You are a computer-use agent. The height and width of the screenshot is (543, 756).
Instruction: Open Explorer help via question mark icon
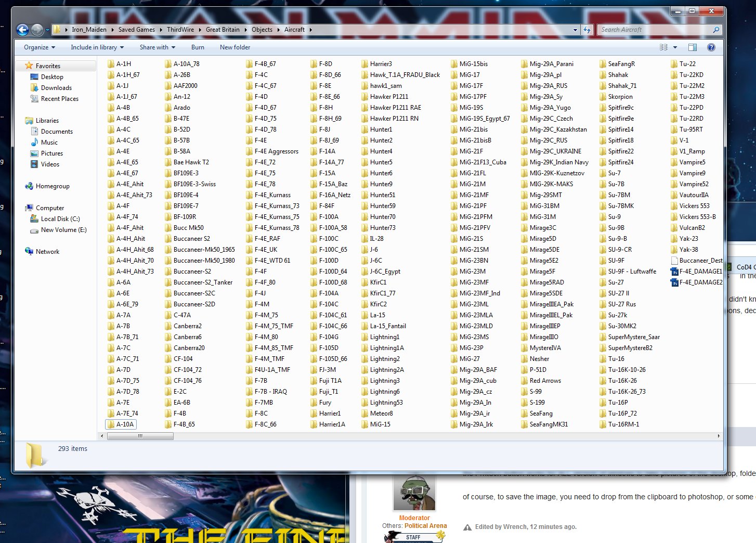coord(711,47)
